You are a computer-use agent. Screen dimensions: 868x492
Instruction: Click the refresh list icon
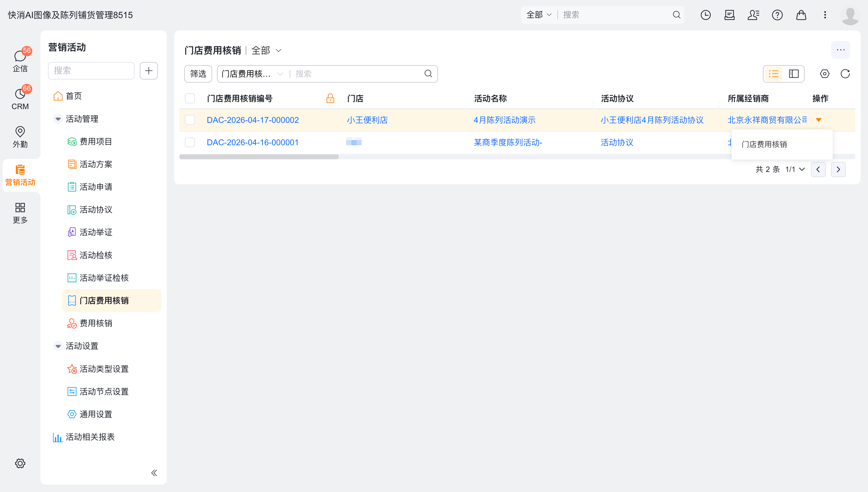tap(845, 74)
